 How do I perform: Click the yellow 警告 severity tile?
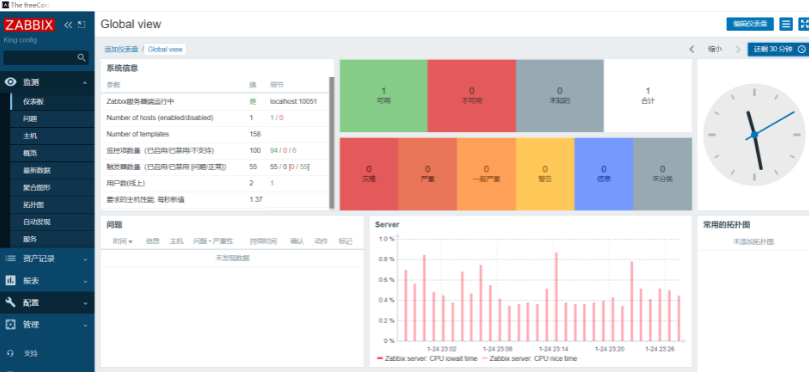point(545,174)
